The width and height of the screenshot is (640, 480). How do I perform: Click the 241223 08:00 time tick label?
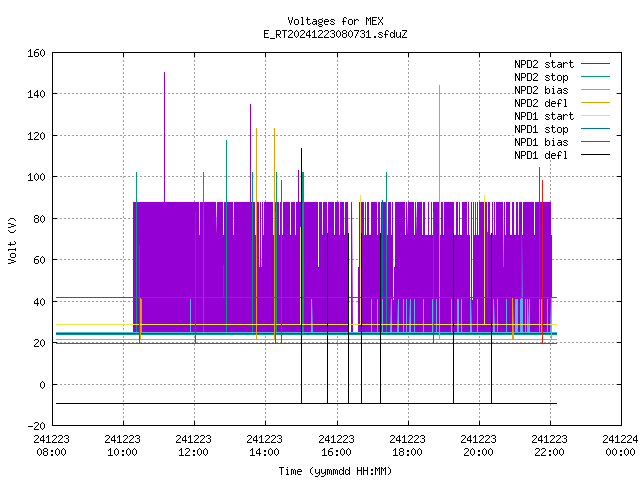coord(51,445)
